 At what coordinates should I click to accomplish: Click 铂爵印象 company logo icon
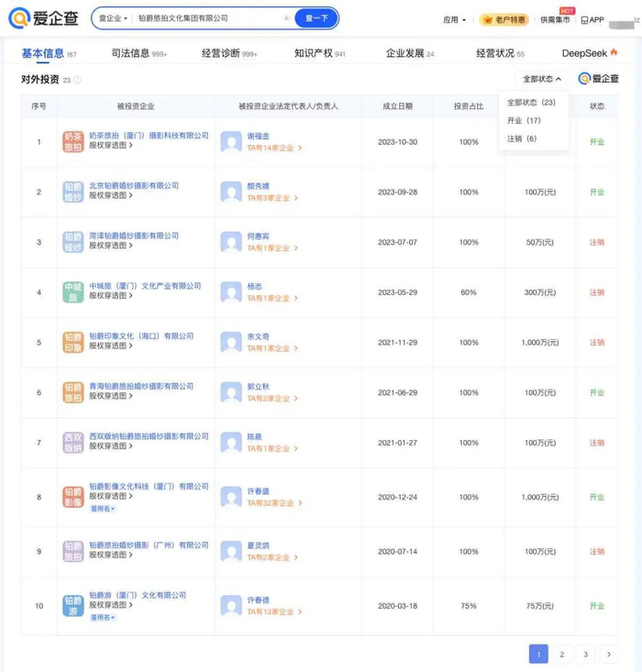(72, 343)
